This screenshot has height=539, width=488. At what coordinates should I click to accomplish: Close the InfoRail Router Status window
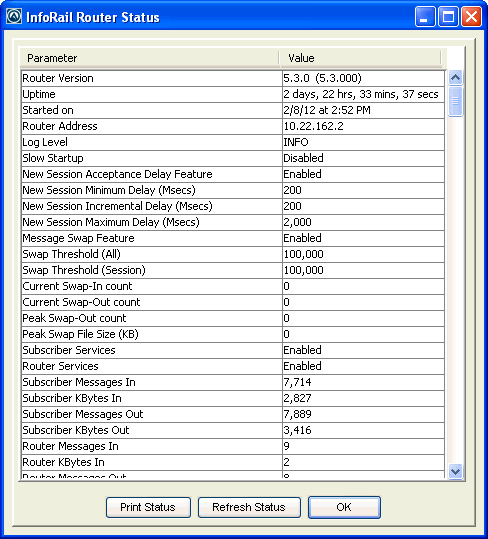471,16
